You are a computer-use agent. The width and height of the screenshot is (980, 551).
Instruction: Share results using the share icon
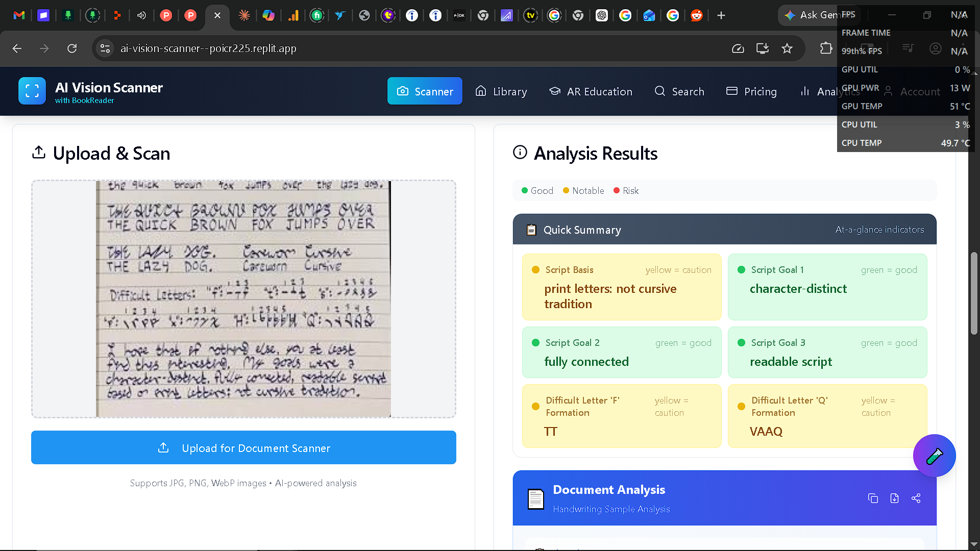click(916, 498)
